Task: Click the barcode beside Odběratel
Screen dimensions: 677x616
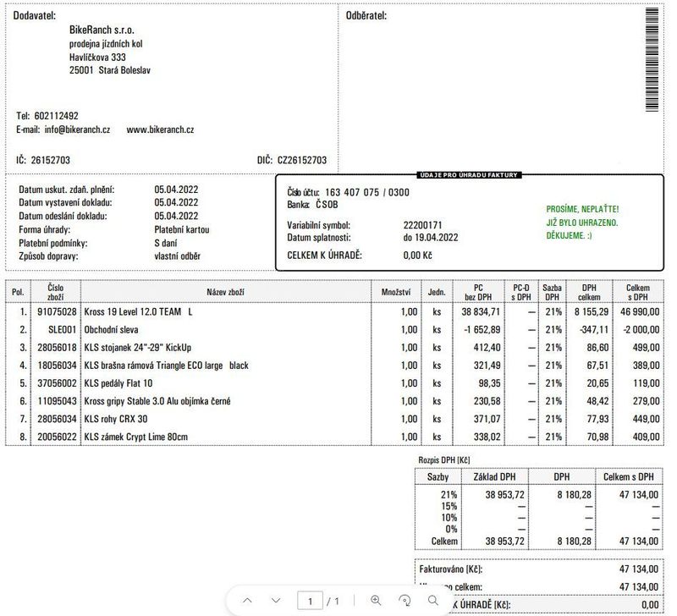Action: coord(652,59)
